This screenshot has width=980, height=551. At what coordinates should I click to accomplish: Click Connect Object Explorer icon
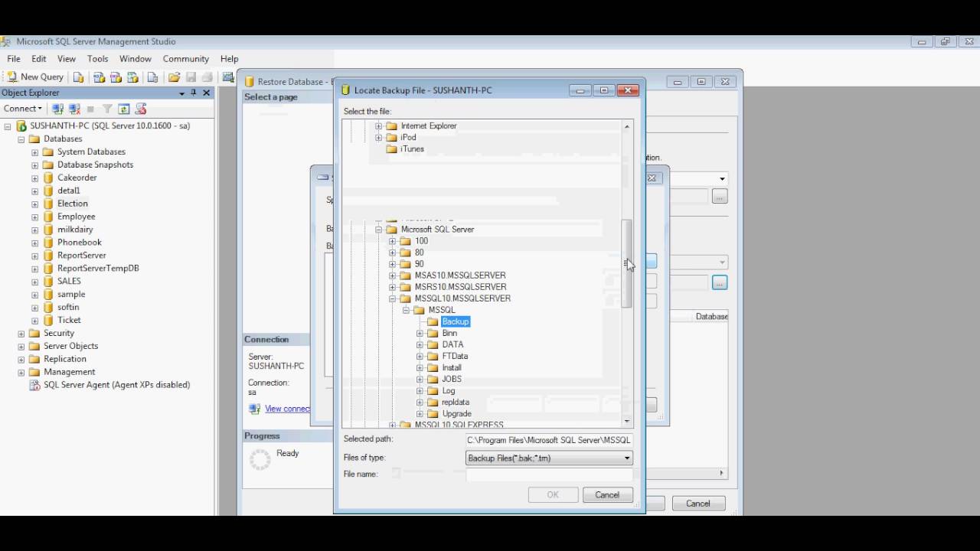coord(58,109)
